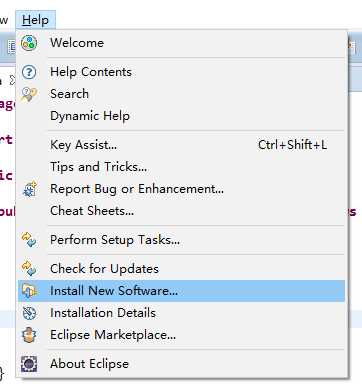The image size is (362, 388).
Task: Click the Installation Details icon
Action: 29,313
